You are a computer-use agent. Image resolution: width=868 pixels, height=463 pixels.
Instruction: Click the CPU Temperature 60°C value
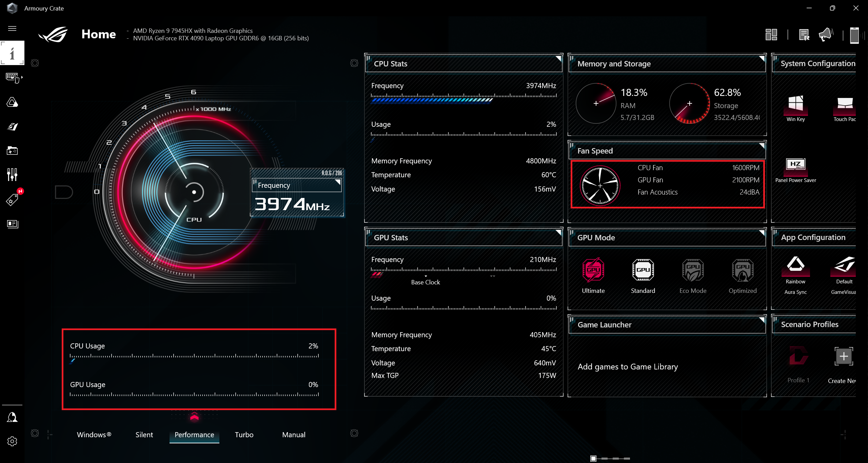click(x=549, y=175)
